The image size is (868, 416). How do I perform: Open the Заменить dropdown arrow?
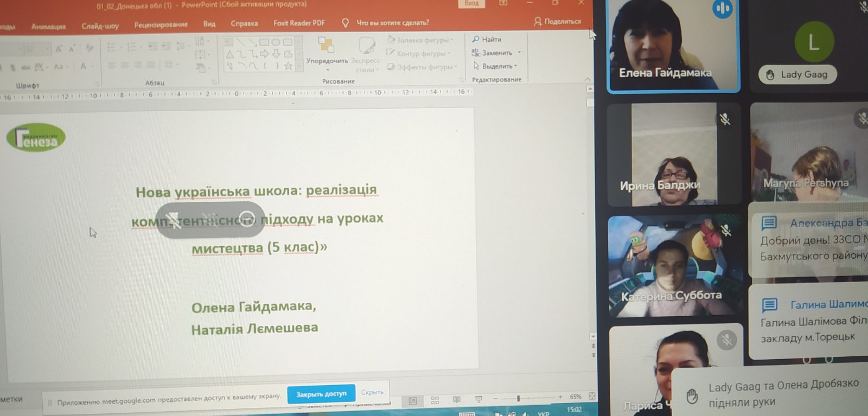(x=519, y=53)
